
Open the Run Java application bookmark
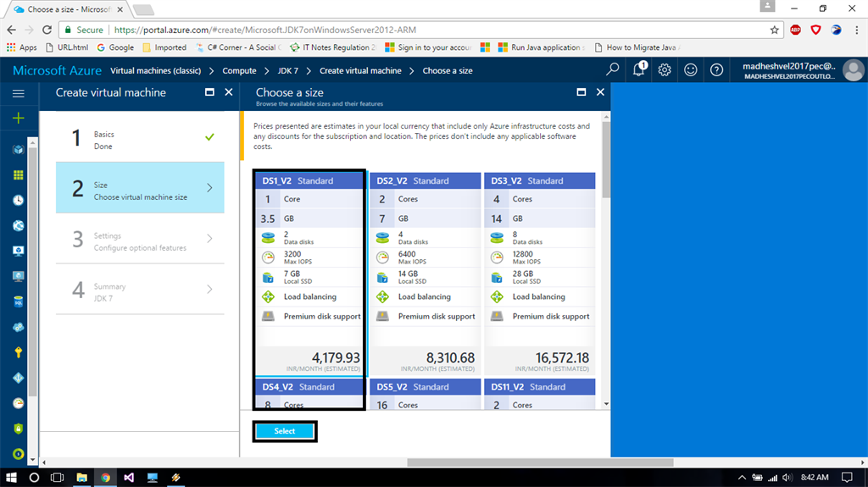541,47
